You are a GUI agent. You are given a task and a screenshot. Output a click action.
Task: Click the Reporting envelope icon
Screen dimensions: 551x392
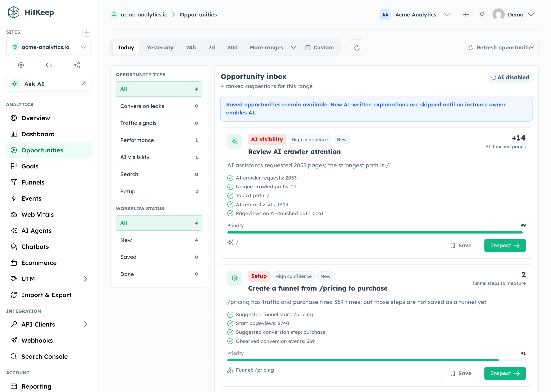(x=14, y=386)
